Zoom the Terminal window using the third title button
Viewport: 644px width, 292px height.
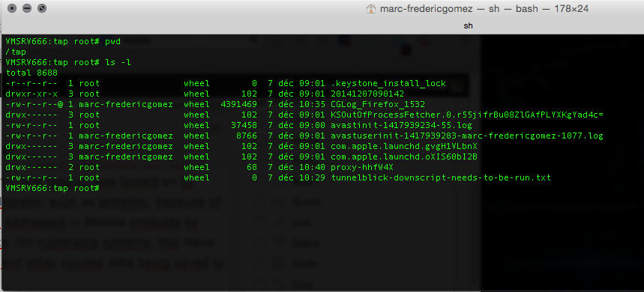pos(42,8)
